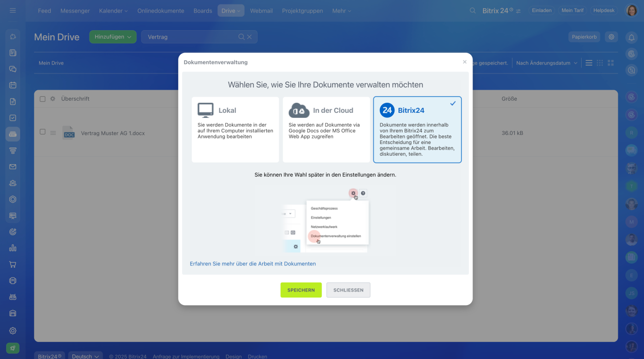Choose the In der Cloud option
644x359 pixels.
click(326, 130)
